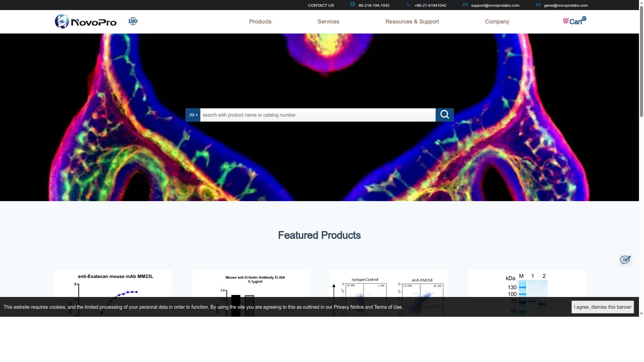Screen dimensions: 644x362
Task: Open the Terms of Use link
Action: coord(388,307)
